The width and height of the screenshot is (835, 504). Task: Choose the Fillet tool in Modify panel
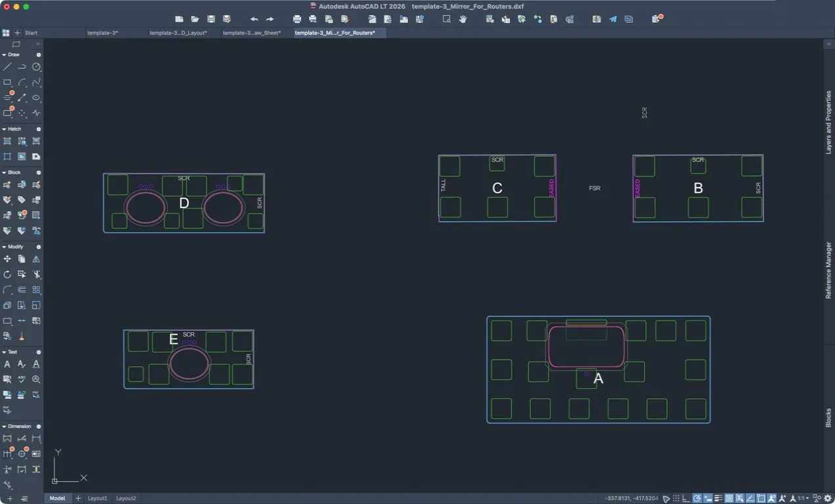tap(7, 290)
